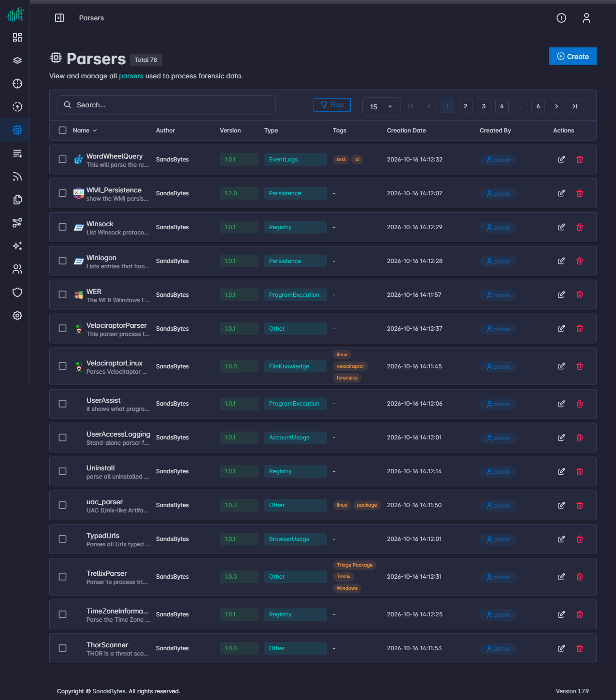Tick the WER row checkbox

(x=63, y=295)
